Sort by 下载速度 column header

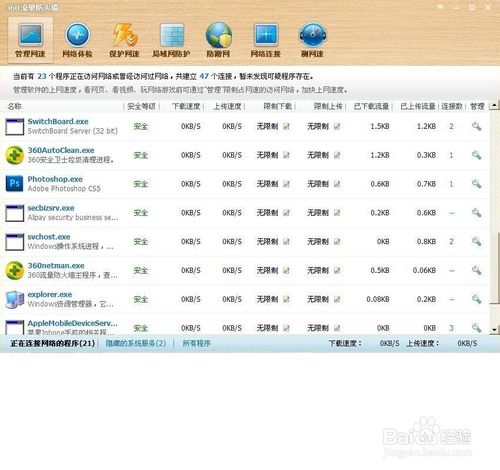point(186,106)
